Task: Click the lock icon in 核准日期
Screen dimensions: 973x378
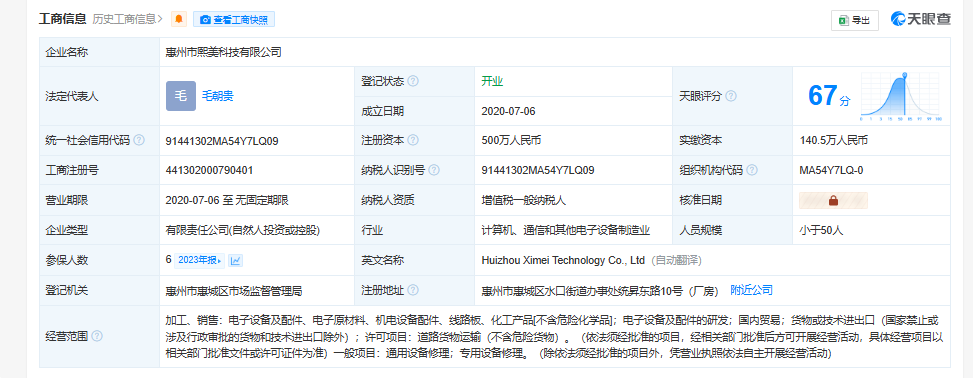Action: [x=833, y=200]
